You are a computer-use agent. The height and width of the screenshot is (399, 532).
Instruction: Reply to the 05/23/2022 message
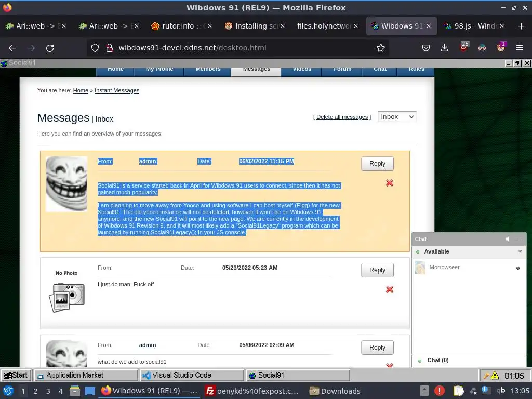pyautogui.click(x=377, y=270)
